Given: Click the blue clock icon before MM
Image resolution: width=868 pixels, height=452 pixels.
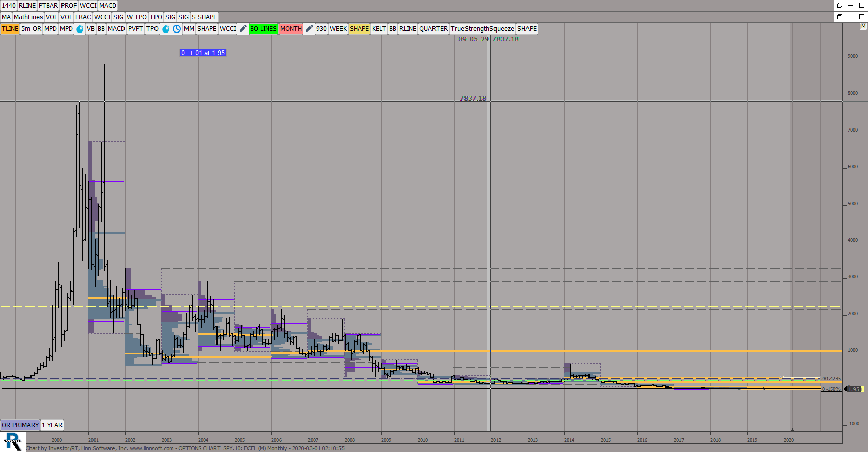Looking at the screenshot, I should [x=176, y=29].
